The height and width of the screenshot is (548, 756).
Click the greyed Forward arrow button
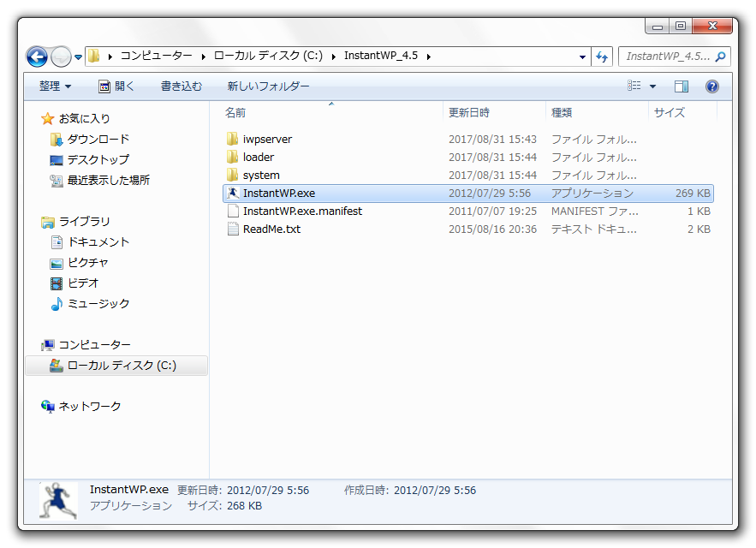pyautogui.click(x=61, y=57)
